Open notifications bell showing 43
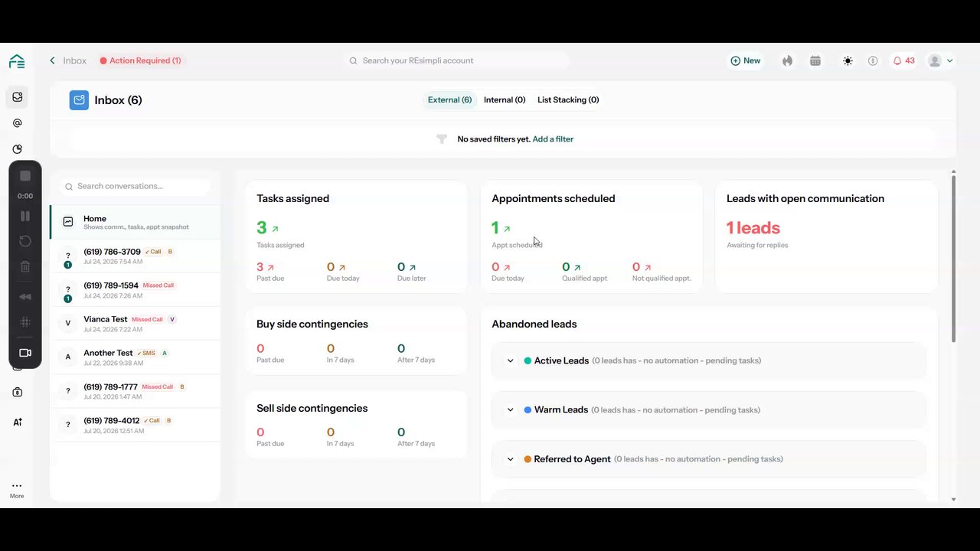980x551 pixels. (x=903, y=60)
